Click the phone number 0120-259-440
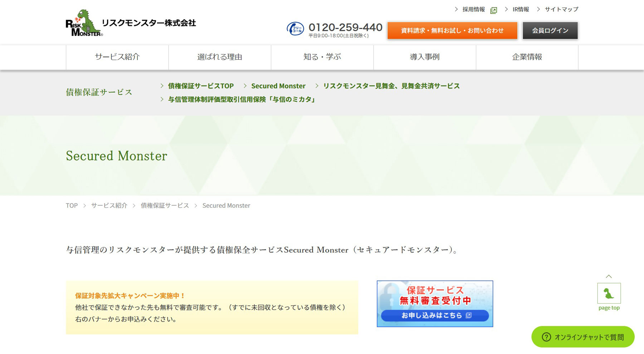644x354 pixels. tap(345, 27)
